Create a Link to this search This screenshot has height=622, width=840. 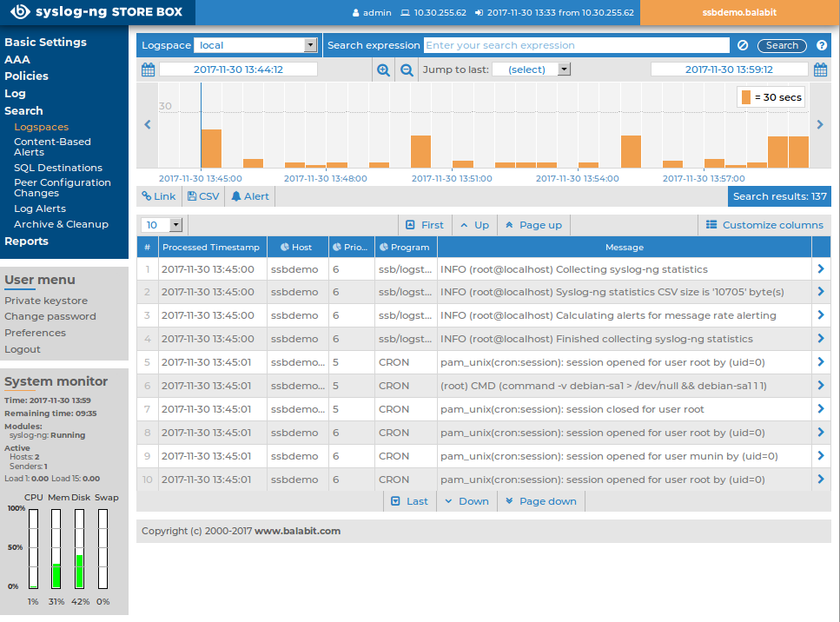[159, 196]
